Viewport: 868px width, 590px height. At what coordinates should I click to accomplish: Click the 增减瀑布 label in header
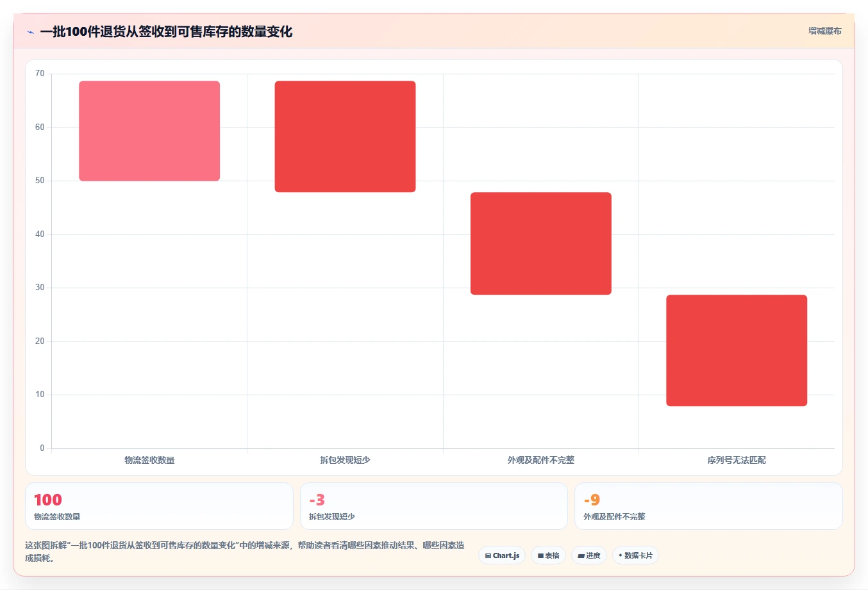(x=824, y=31)
